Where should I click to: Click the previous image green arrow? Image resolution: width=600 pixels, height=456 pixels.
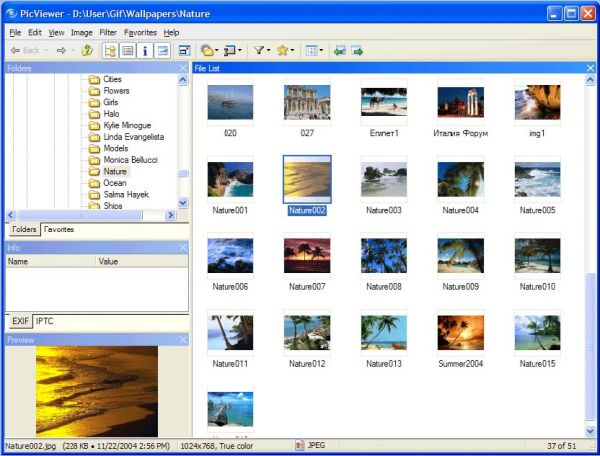[340, 50]
